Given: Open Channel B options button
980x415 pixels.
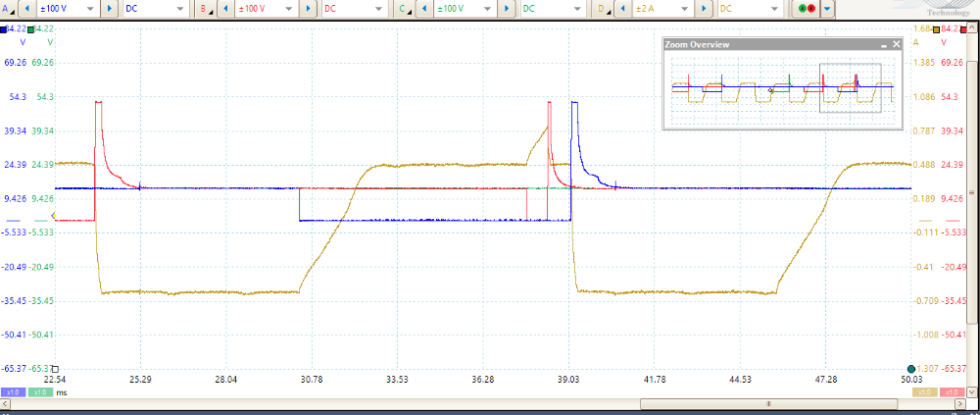Looking at the screenshot, I should (x=206, y=8).
